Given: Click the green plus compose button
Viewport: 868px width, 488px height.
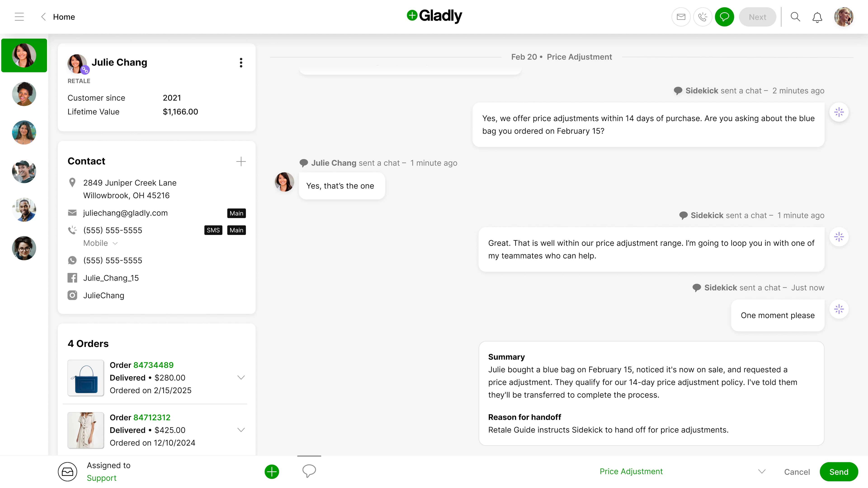Looking at the screenshot, I should 271,472.
